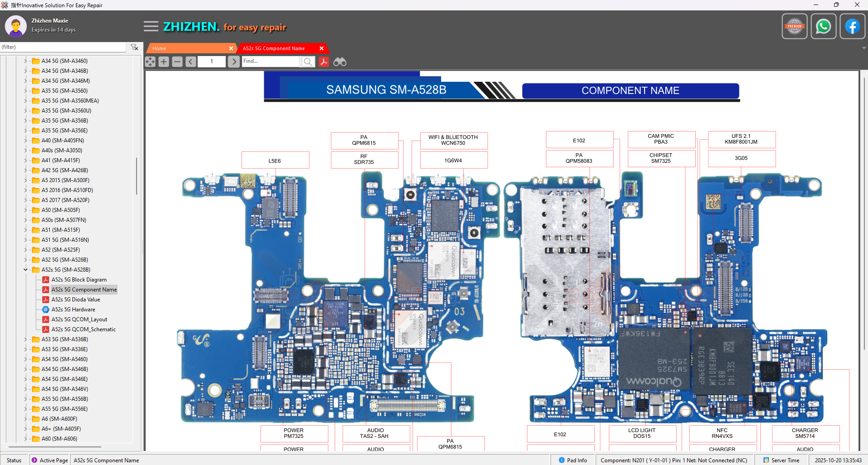Viewport: 868px width, 465px height.
Task: Zoom in with the plus icon
Action: point(164,61)
